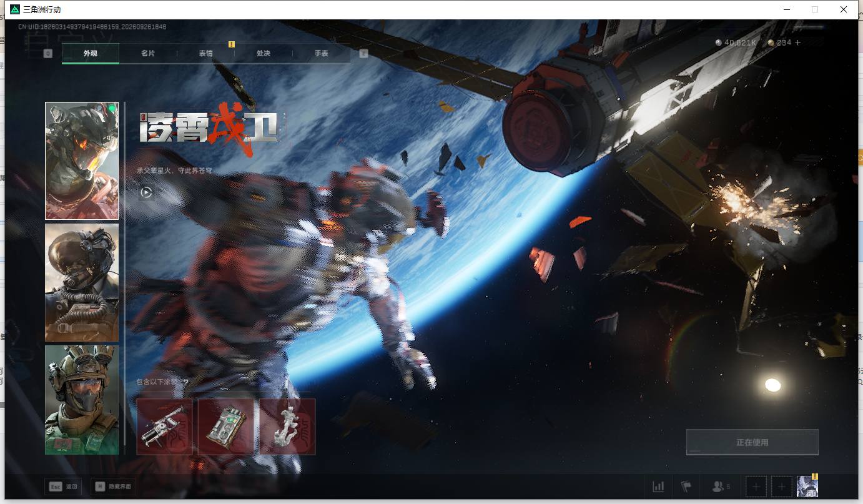Click the 隐藏界面 hide interface button

[x=113, y=487]
